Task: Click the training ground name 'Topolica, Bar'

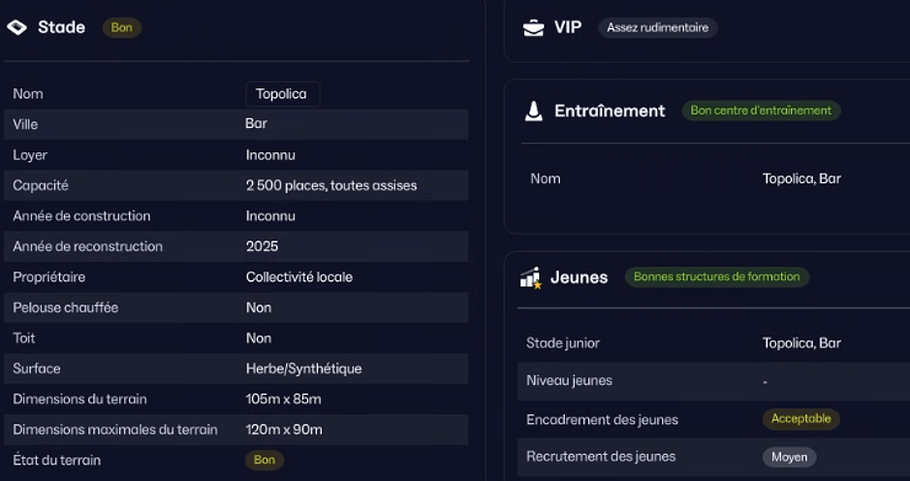Action: click(x=801, y=179)
